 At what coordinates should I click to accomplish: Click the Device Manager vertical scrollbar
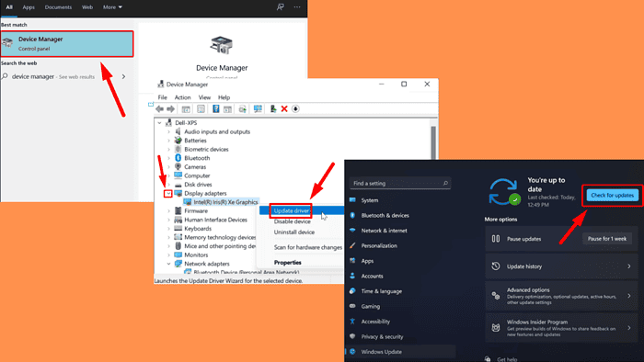433,142
